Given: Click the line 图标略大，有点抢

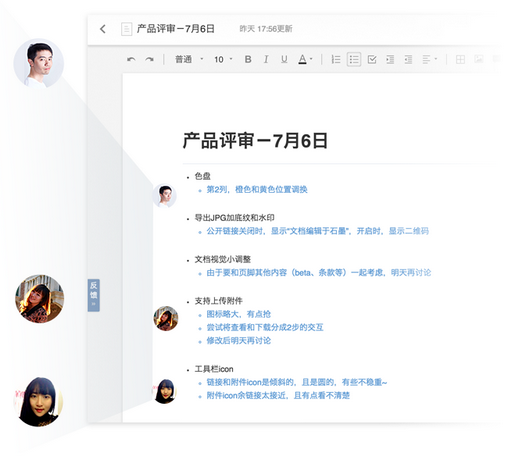Looking at the screenshot, I should (239, 314).
